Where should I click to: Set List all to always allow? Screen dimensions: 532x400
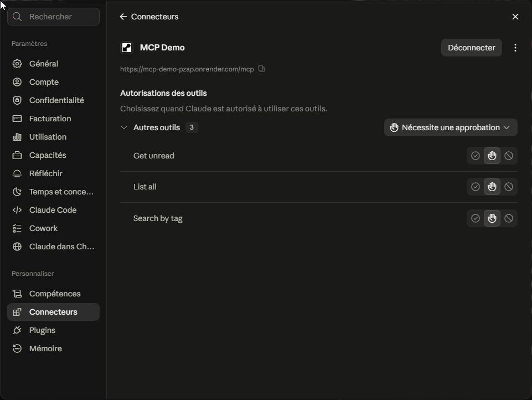tap(476, 187)
